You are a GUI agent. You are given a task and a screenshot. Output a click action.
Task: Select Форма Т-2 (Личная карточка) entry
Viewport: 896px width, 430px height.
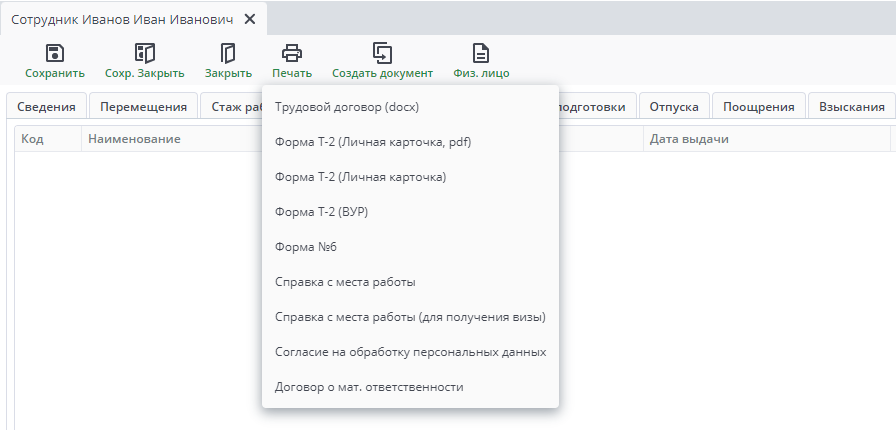360,177
